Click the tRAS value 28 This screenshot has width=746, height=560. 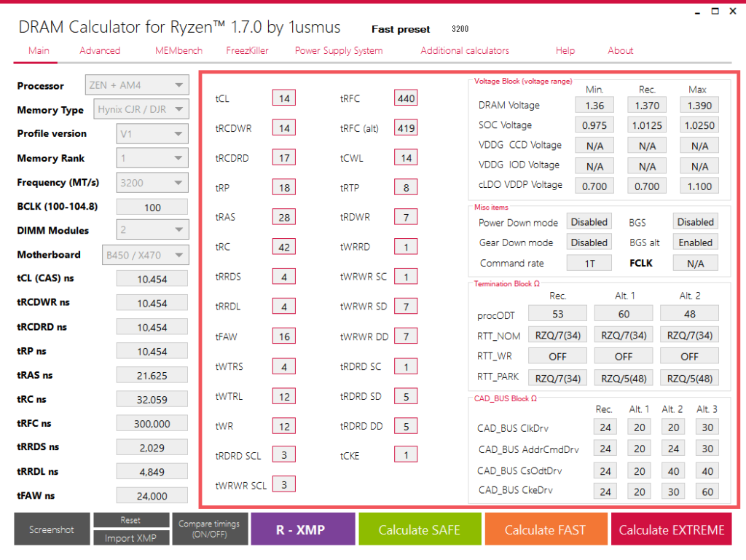[x=284, y=217]
